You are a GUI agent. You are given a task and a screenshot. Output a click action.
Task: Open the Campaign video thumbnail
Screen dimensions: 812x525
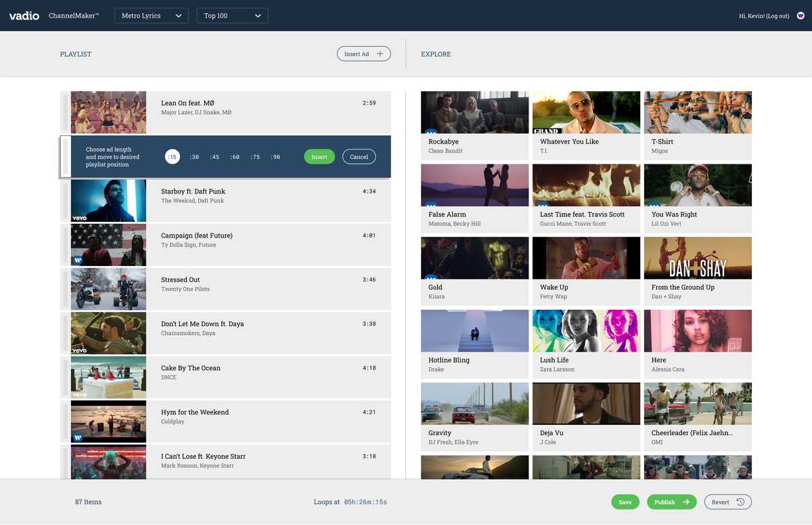[108, 245]
